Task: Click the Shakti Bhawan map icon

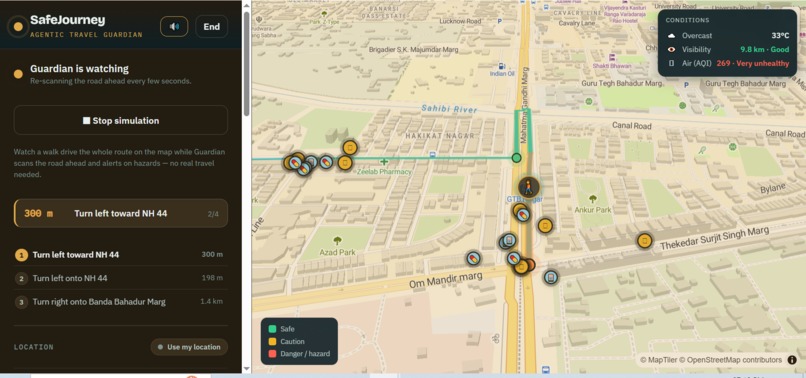Action: tap(612, 58)
